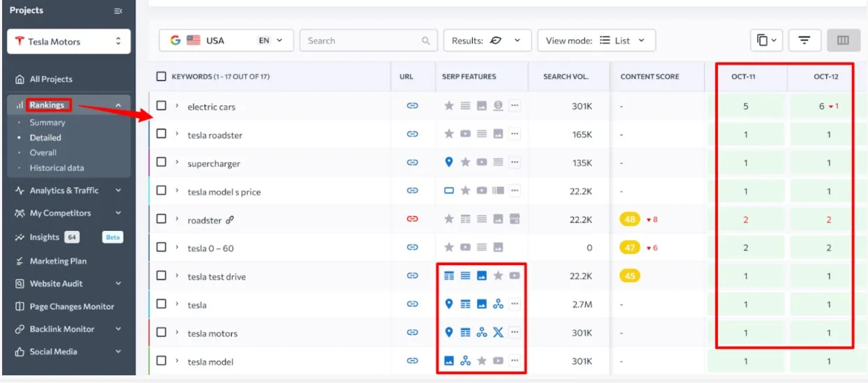Screen dimensions: 868x383
Task: Tick the checkbox for roadster keyword
Action: point(161,219)
